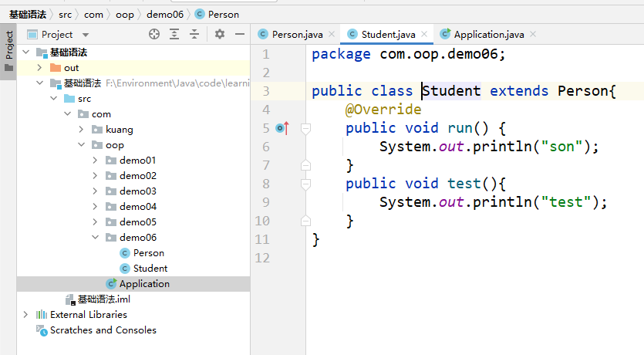Open Project panel settings gear

220,34
